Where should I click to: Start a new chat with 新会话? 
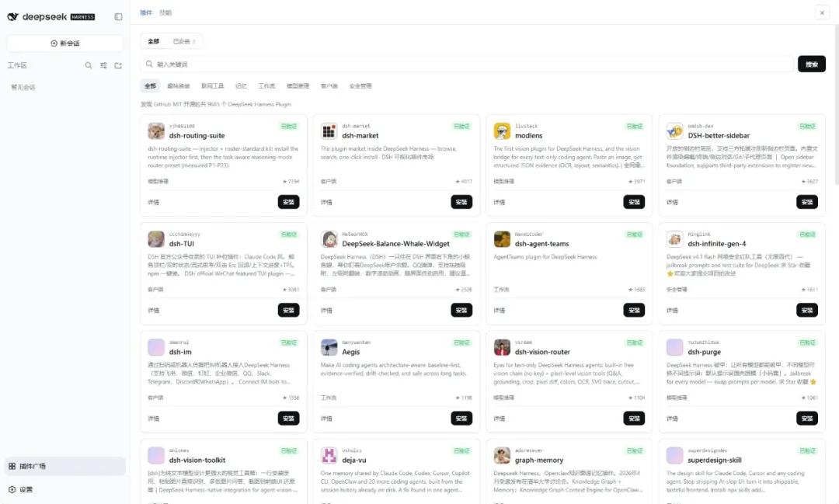(x=64, y=43)
